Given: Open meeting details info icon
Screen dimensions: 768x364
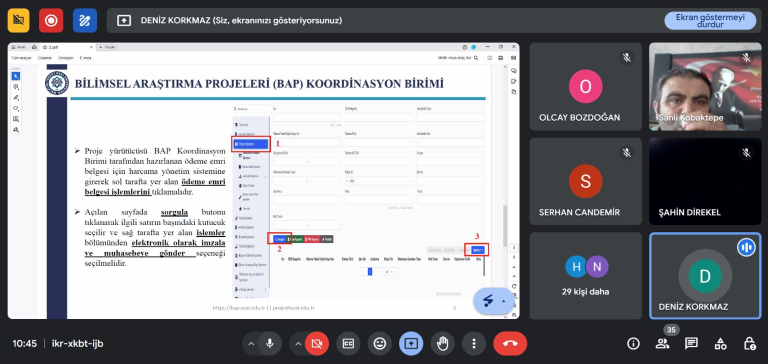Looking at the screenshot, I should point(633,343).
